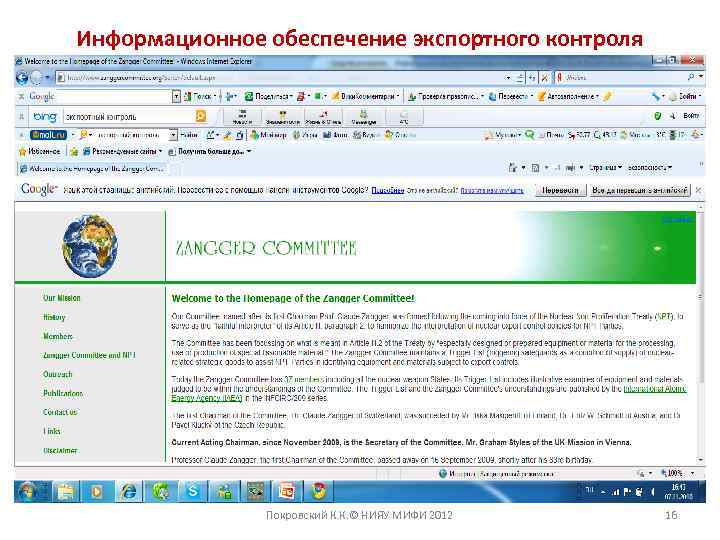Click the add-to-favorites bar icon
This screenshot has width=720, height=540.
[x=74, y=152]
